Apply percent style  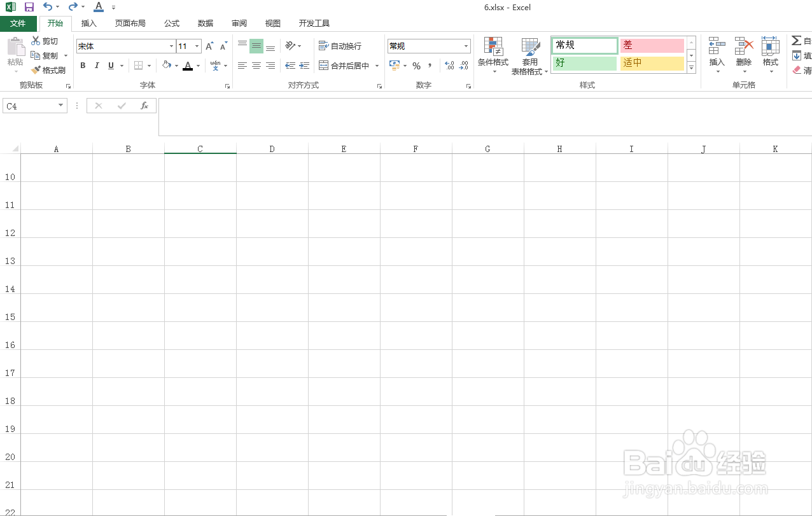click(416, 66)
